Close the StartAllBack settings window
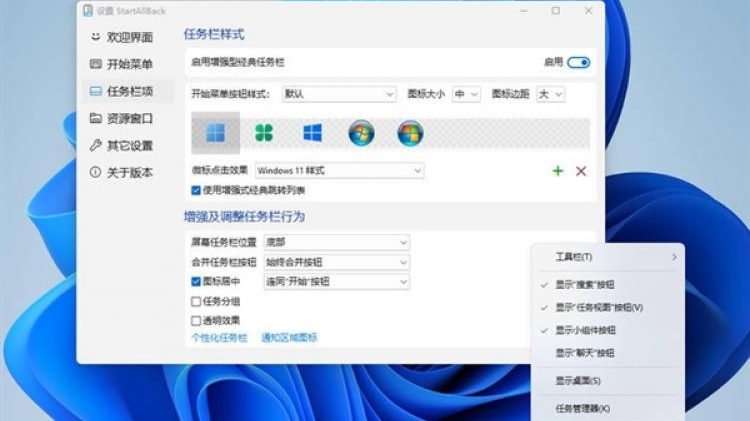The height and width of the screenshot is (421, 750). pyautogui.click(x=588, y=11)
